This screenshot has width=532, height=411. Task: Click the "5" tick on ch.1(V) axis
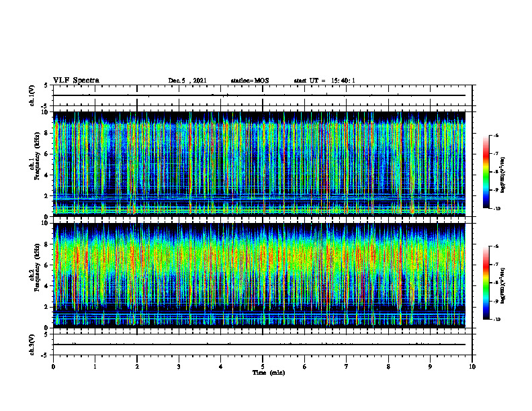pyautogui.click(x=46, y=85)
